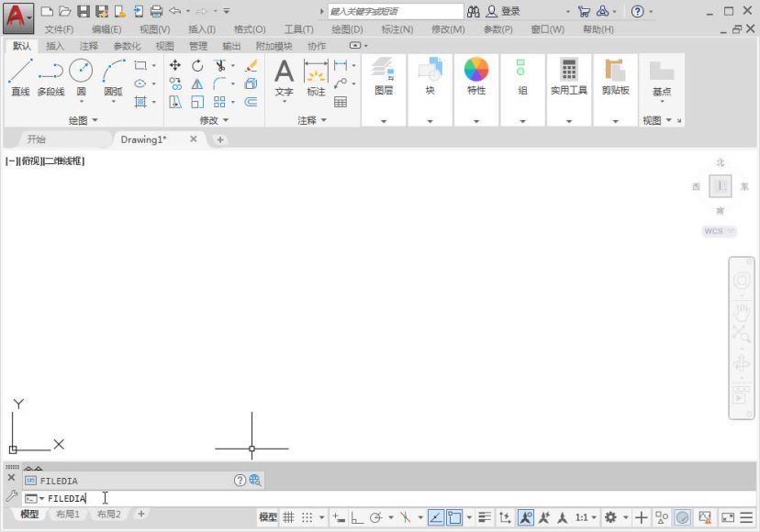
Task: Select the Arc (圆弧) tool
Action: (114, 78)
